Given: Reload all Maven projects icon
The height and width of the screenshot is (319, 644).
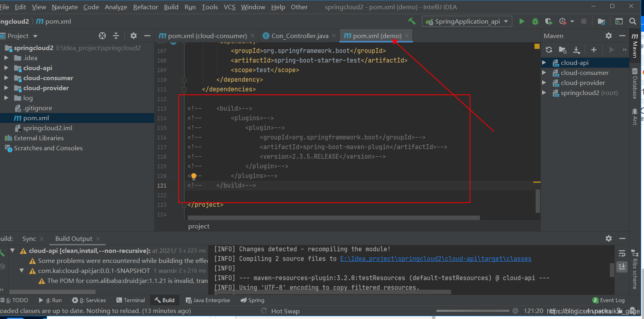Looking at the screenshot, I should 549,50.
